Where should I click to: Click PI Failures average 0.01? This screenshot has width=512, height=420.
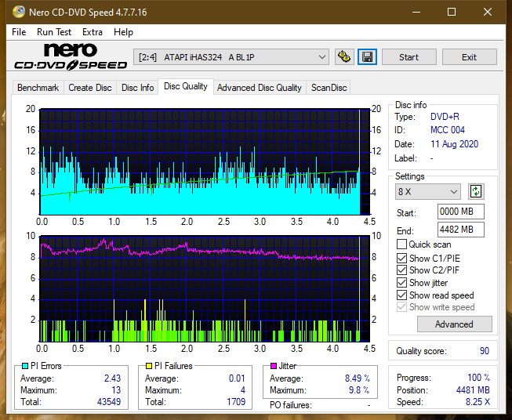pyautogui.click(x=237, y=378)
